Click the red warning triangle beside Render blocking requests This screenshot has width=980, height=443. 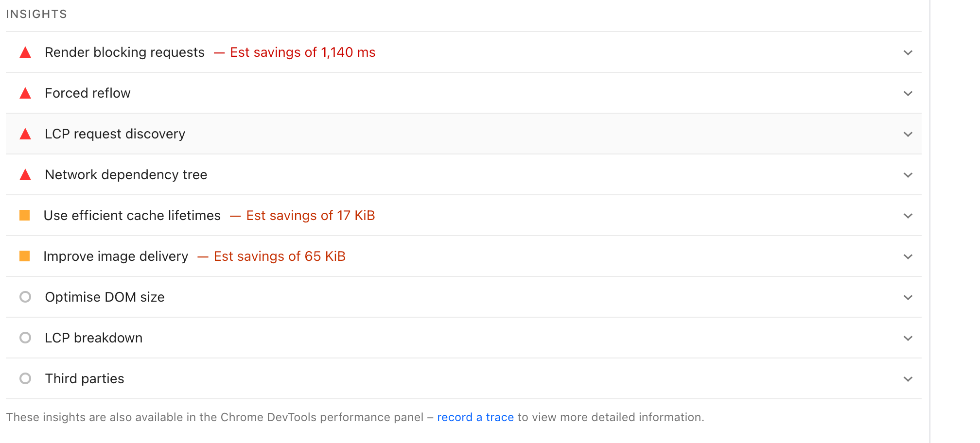point(25,52)
